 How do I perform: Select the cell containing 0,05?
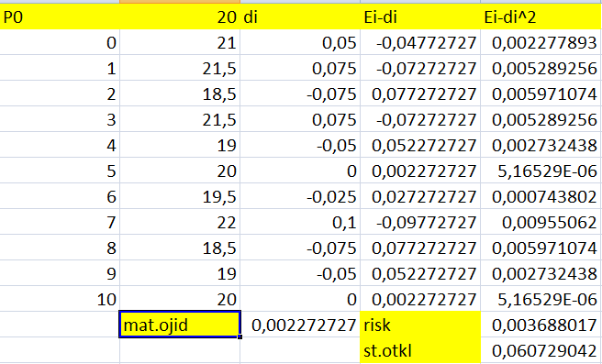coord(300,42)
